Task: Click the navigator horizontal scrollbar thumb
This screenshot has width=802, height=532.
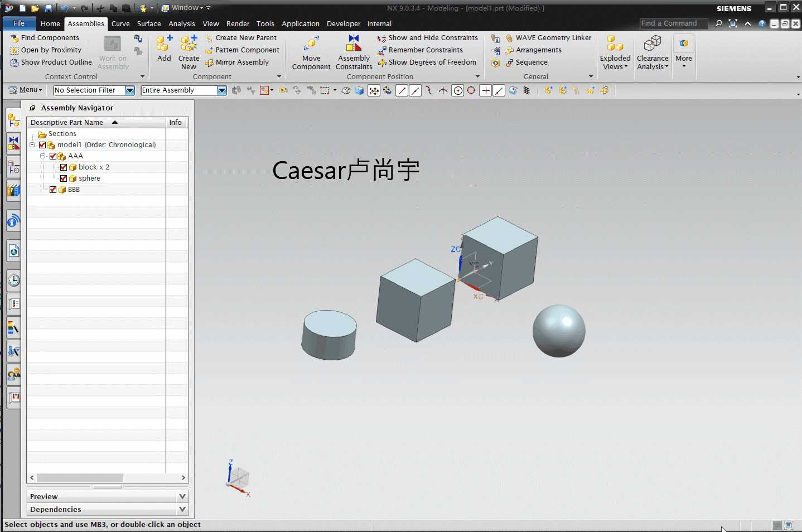Action: pos(80,478)
